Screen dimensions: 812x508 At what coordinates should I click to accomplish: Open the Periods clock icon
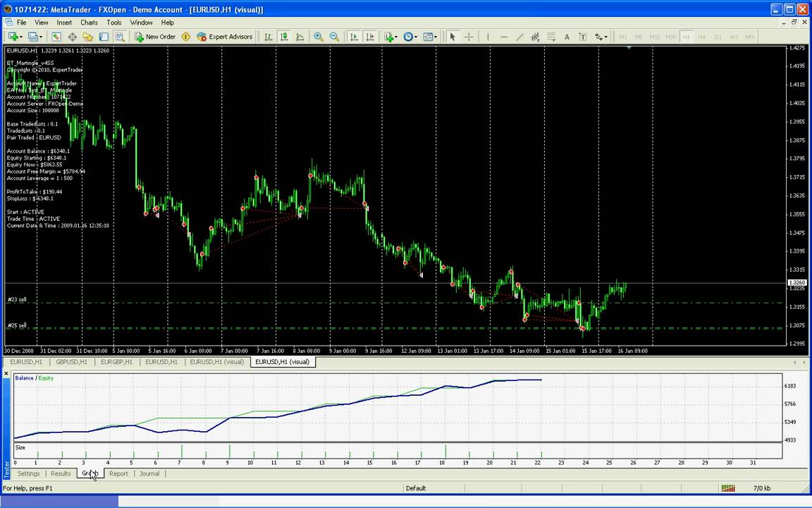(x=408, y=37)
